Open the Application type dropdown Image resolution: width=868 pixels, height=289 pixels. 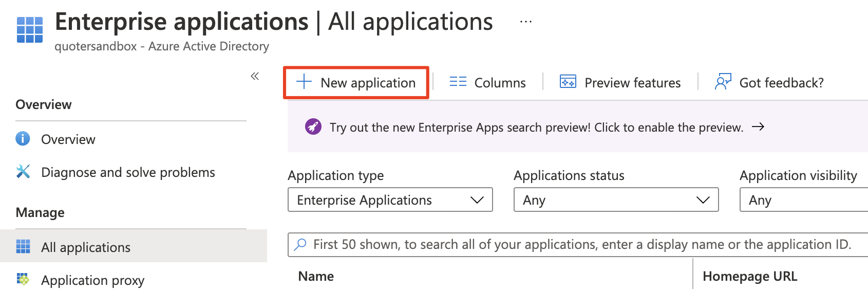390,200
